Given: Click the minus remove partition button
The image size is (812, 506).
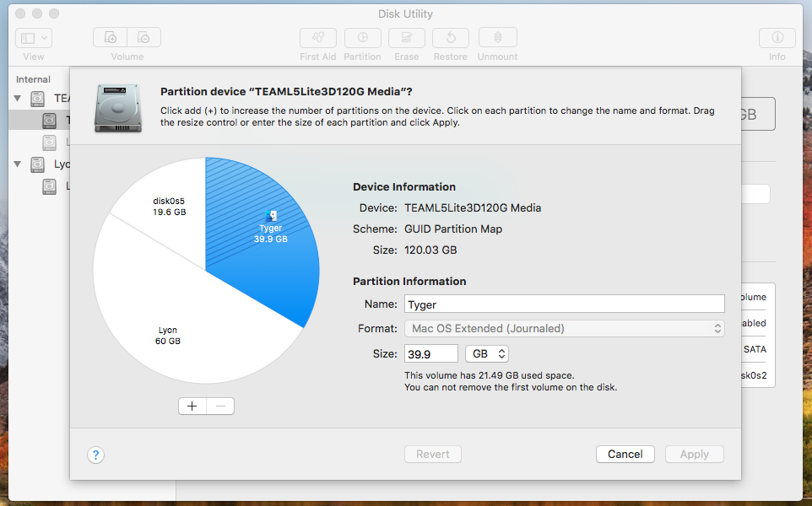Looking at the screenshot, I should (220, 406).
